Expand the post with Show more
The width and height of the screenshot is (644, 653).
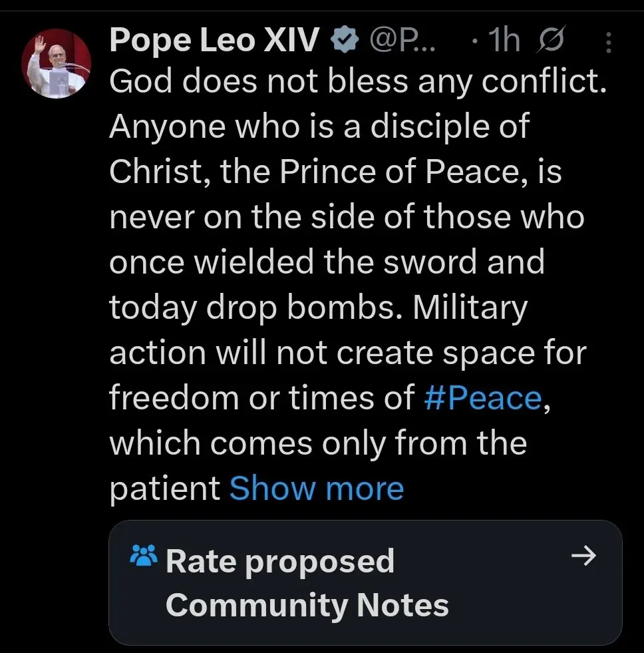(x=317, y=488)
